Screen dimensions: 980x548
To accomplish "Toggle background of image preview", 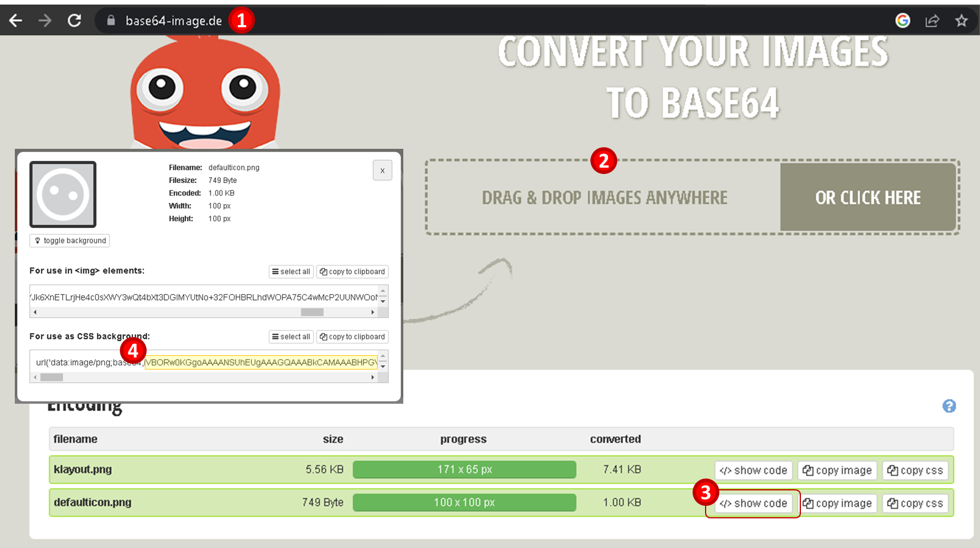I will click(x=70, y=241).
